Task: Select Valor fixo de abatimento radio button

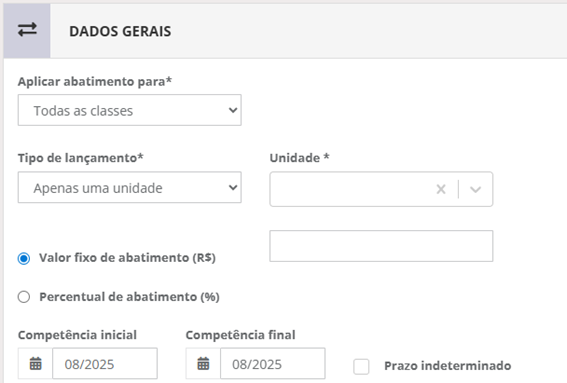Action: 24,259
